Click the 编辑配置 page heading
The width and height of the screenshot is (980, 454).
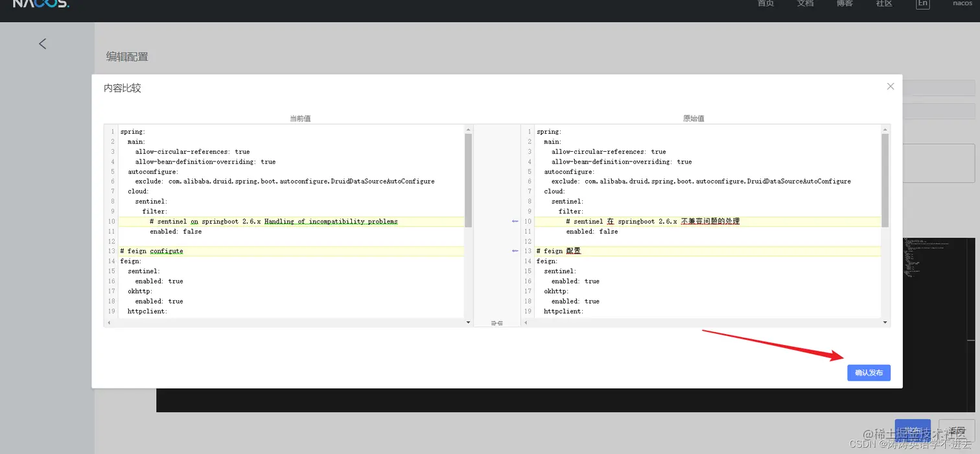(x=127, y=56)
